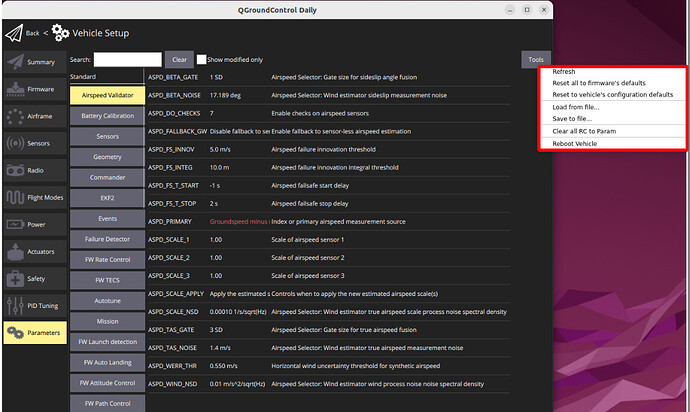This screenshot has height=412, width=690.
Task: Click the ASPD_DO_CHECKS parameter row
Action: pyautogui.click(x=329, y=113)
